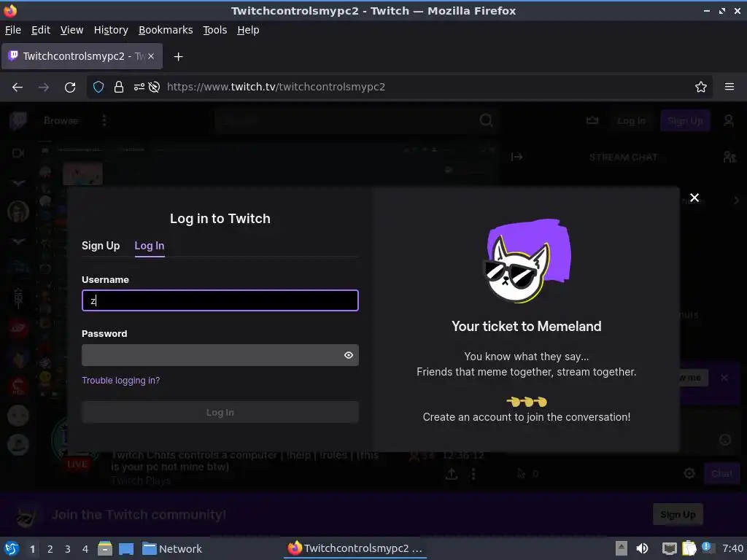Viewport: 747px width, 560px height.
Task: Focus the Username input field
Action: pyautogui.click(x=220, y=300)
